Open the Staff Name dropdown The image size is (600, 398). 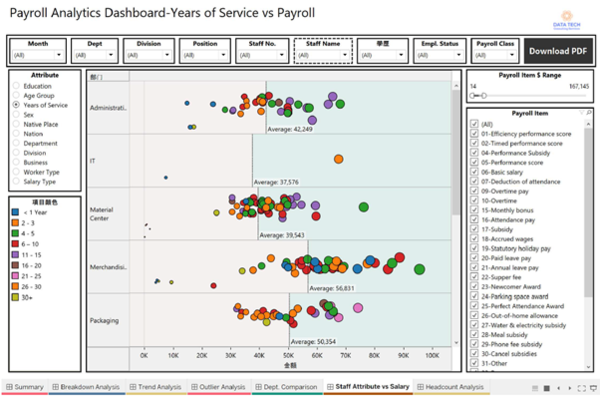323,55
